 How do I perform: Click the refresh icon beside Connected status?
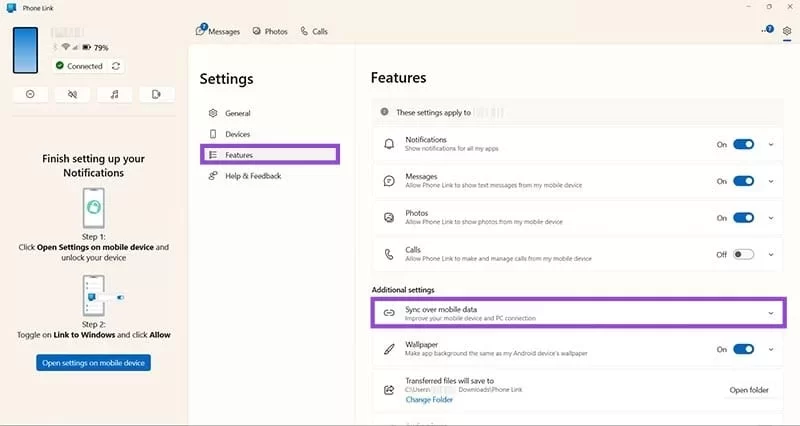[116, 66]
